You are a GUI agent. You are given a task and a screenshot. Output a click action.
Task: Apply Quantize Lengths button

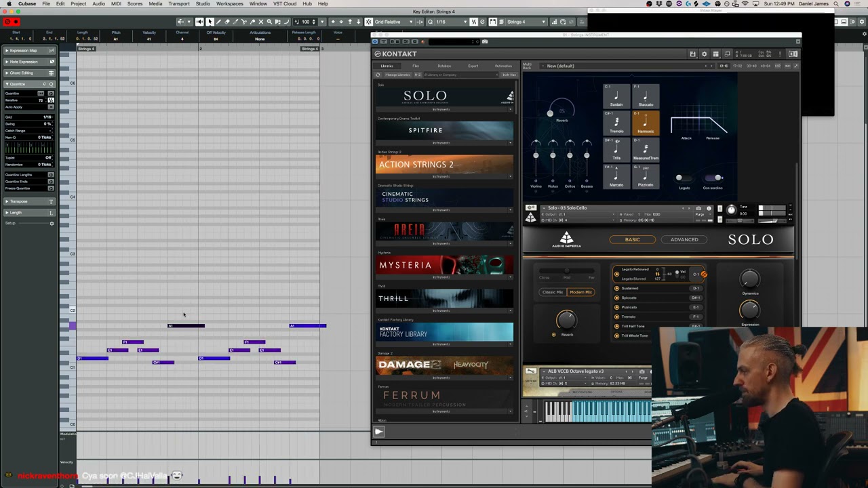point(51,175)
